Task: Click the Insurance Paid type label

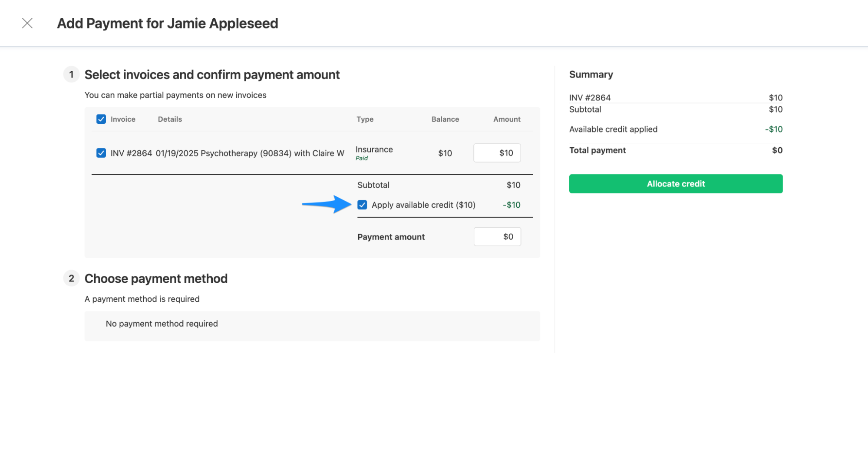Action: click(x=374, y=153)
